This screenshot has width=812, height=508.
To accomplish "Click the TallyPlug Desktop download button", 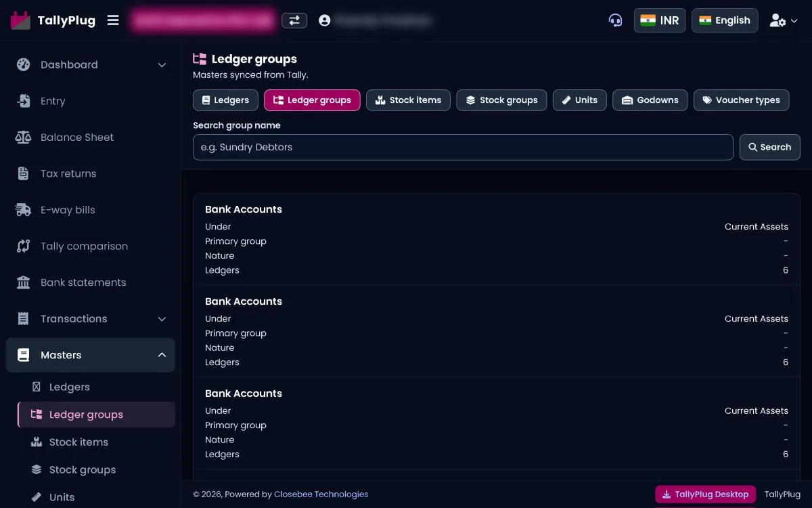I will (x=705, y=494).
